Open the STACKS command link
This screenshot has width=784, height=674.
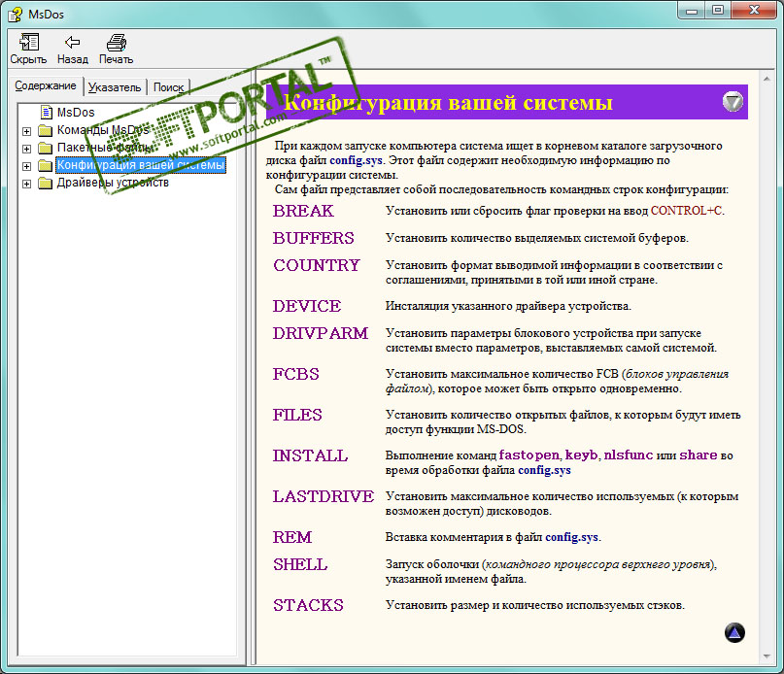pos(309,605)
